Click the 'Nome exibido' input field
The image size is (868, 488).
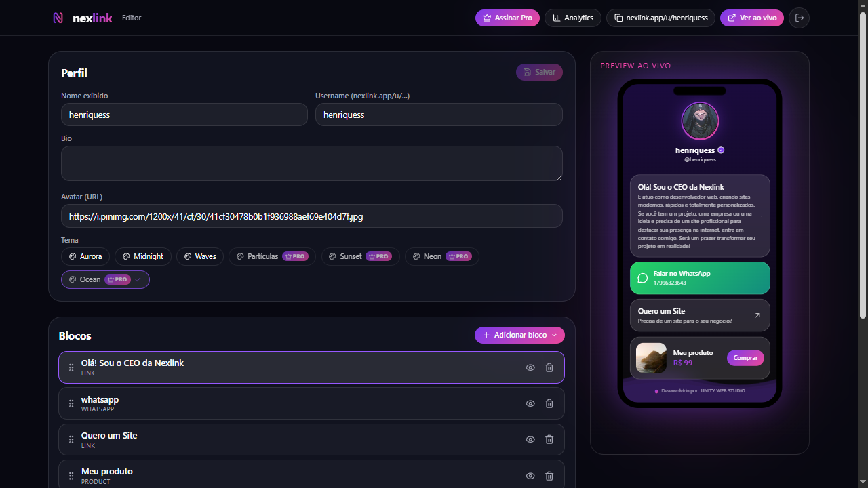184,115
